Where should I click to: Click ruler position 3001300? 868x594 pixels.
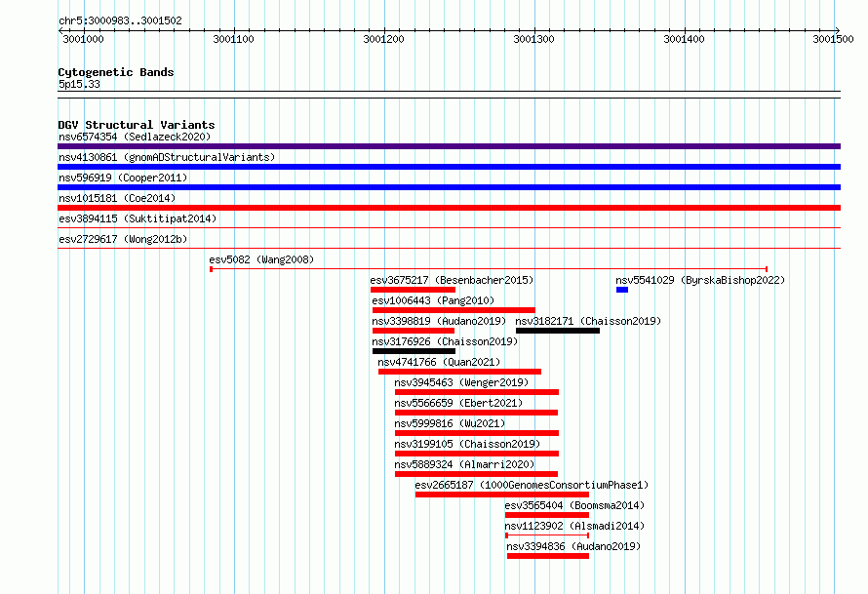[533, 39]
